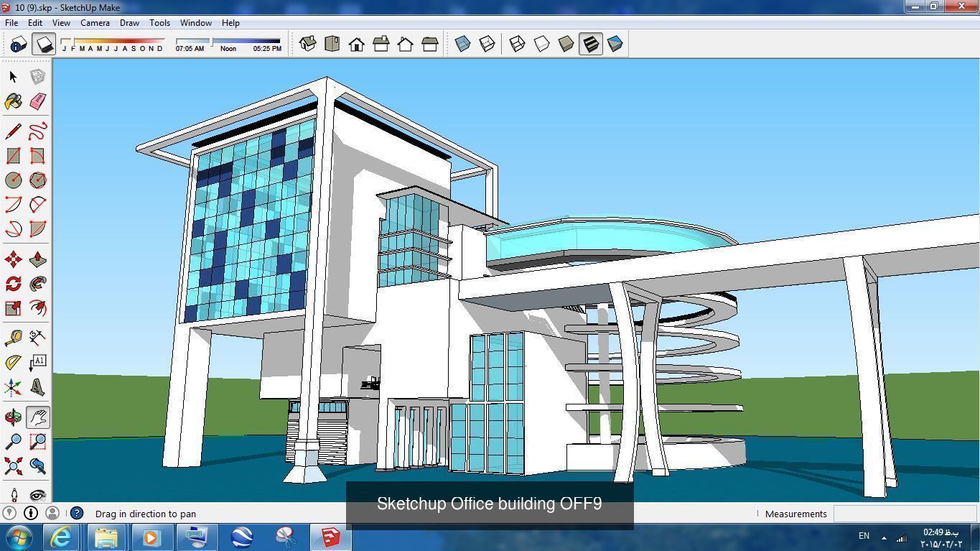Toggle Back Edges style
Screen dimensions: 980x551
(487, 45)
